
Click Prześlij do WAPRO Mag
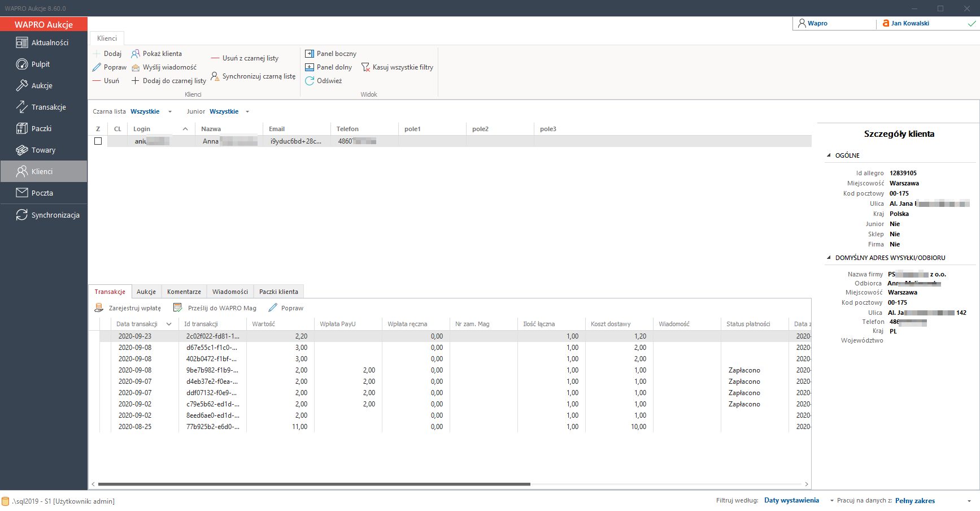(215, 308)
